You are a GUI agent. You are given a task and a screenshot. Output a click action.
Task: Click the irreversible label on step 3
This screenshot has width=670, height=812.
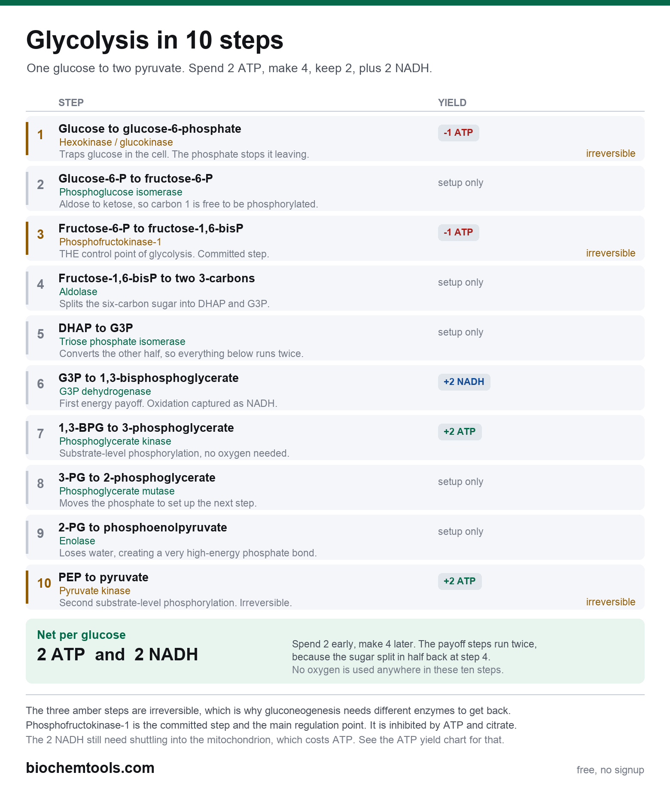(610, 253)
